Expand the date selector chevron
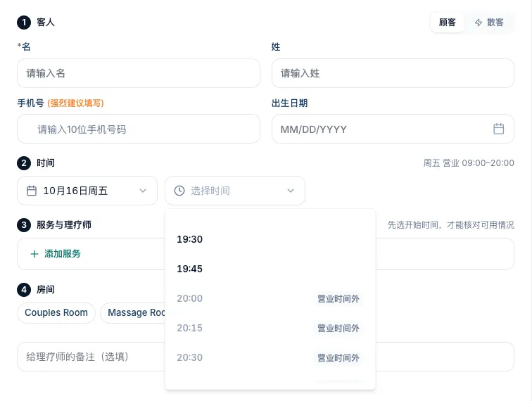 [x=143, y=191]
